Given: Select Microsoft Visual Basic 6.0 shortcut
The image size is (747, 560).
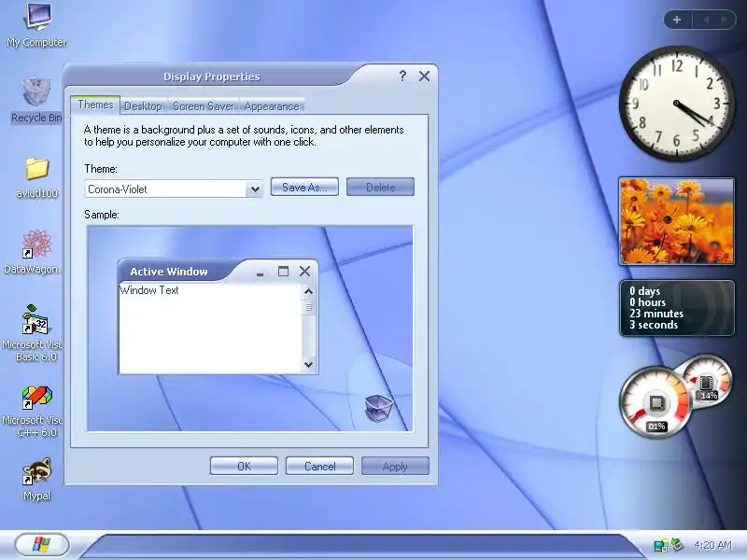Looking at the screenshot, I should coord(33,333).
